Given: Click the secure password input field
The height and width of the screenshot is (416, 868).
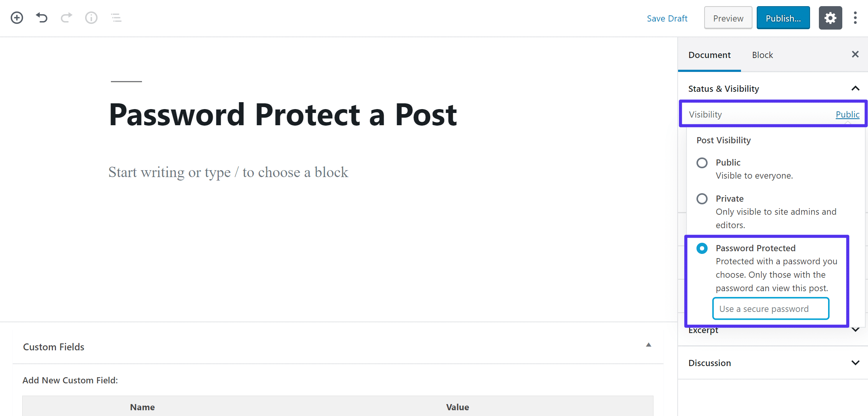Looking at the screenshot, I should (x=771, y=308).
